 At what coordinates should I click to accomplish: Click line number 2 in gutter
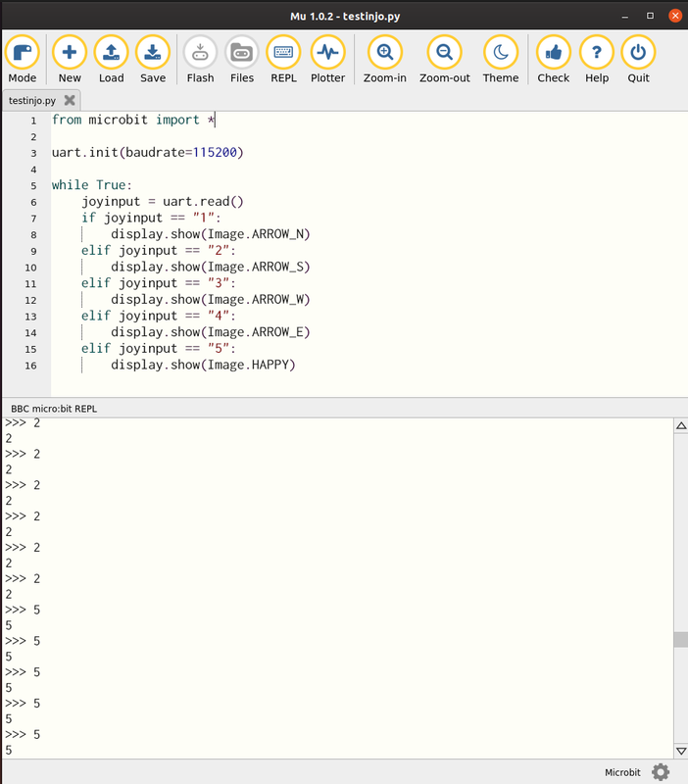pyautogui.click(x=33, y=137)
